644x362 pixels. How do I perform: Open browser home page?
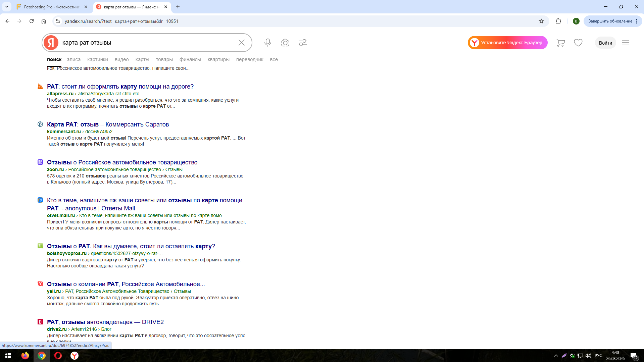[44, 21]
